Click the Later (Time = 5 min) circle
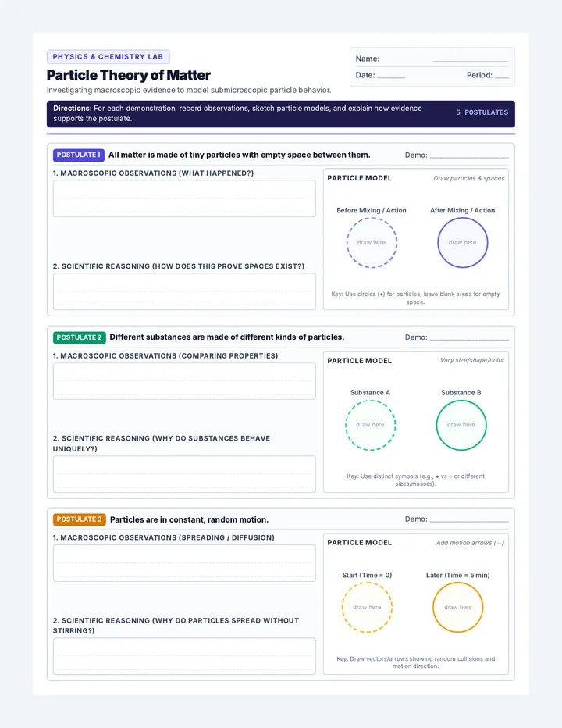 pyautogui.click(x=458, y=607)
